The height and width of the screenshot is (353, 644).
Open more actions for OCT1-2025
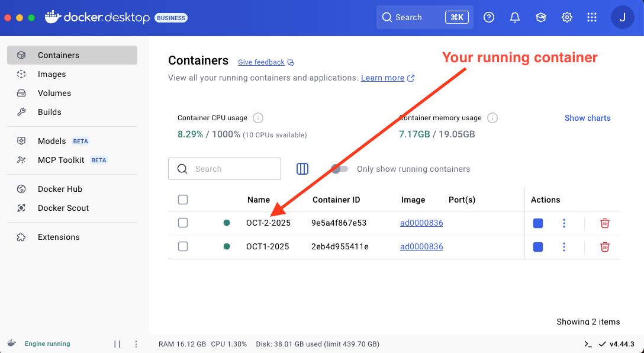(x=564, y=247)
